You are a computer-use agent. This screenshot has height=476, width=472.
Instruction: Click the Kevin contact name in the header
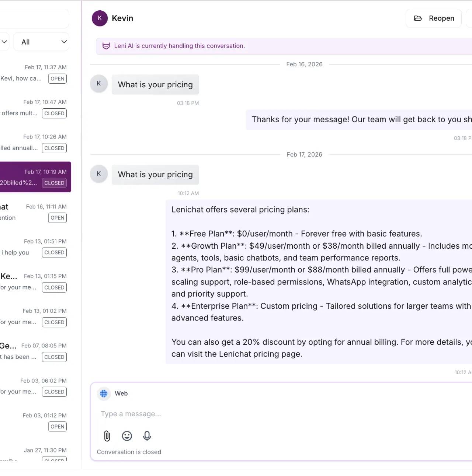(x=122, y=18)
